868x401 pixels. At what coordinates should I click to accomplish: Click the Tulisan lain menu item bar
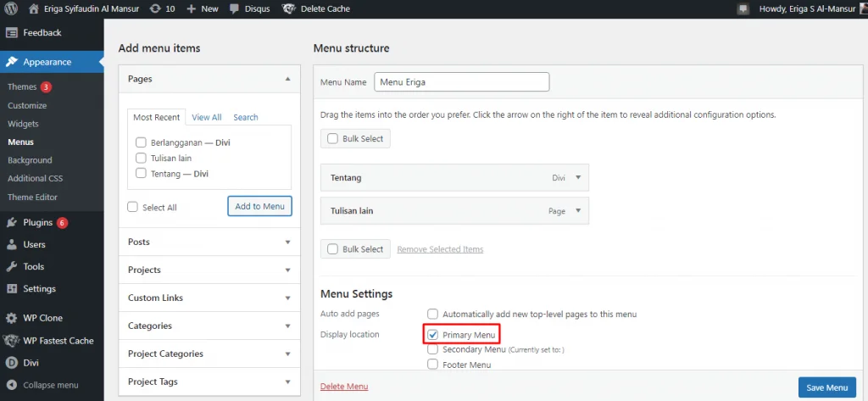(x=454, y=210)
